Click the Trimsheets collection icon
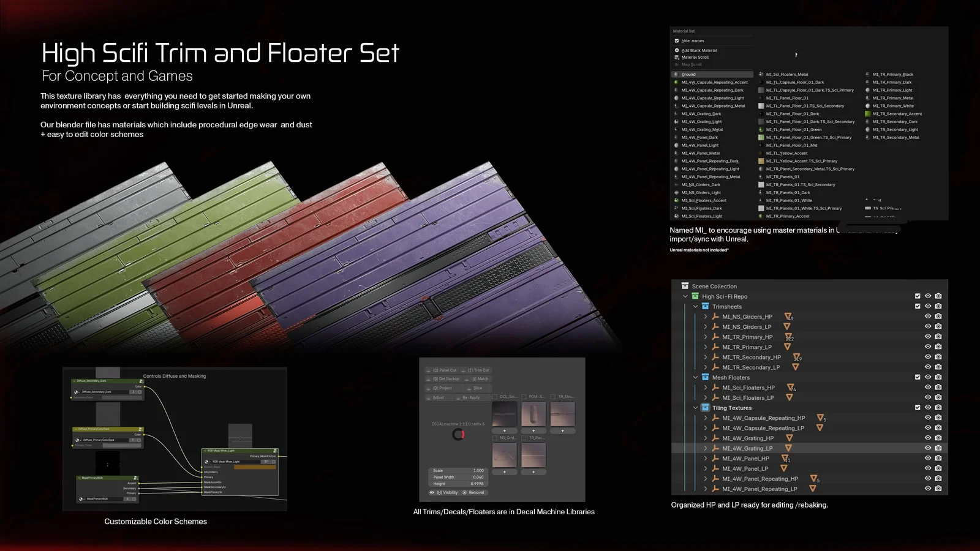This screenshot has width=980, height=551. (706, 306)
